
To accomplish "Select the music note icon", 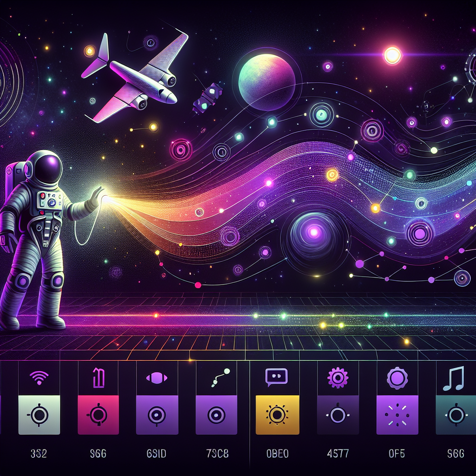I will (x=453, y=378).
